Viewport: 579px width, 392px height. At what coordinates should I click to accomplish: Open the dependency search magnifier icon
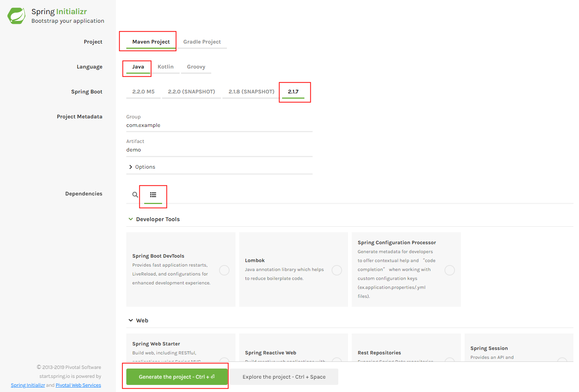click(135, 195)
